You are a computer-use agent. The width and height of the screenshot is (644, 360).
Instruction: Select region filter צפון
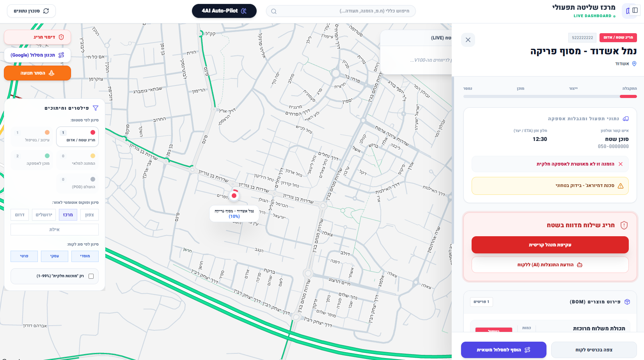(89, 215)
